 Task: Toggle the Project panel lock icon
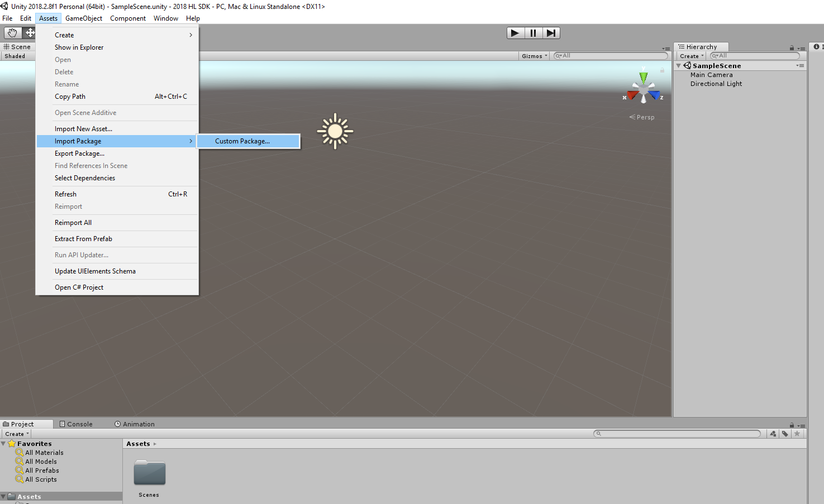point(792,425)
